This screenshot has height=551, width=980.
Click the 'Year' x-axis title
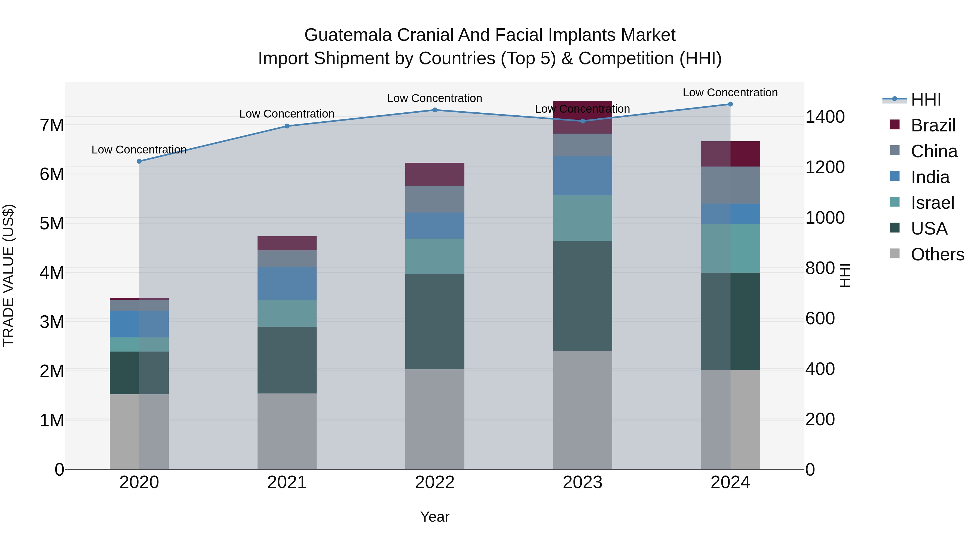pos(435,517)
